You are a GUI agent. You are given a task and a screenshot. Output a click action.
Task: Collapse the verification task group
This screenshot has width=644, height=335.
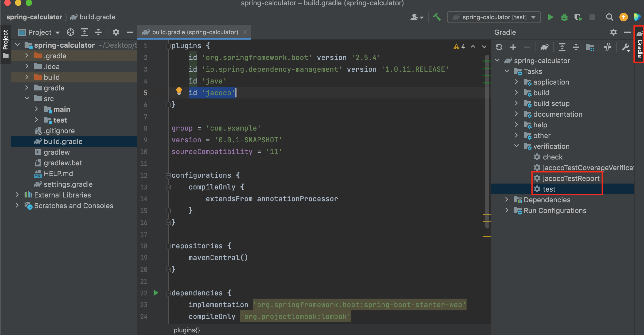click(517, 146)
